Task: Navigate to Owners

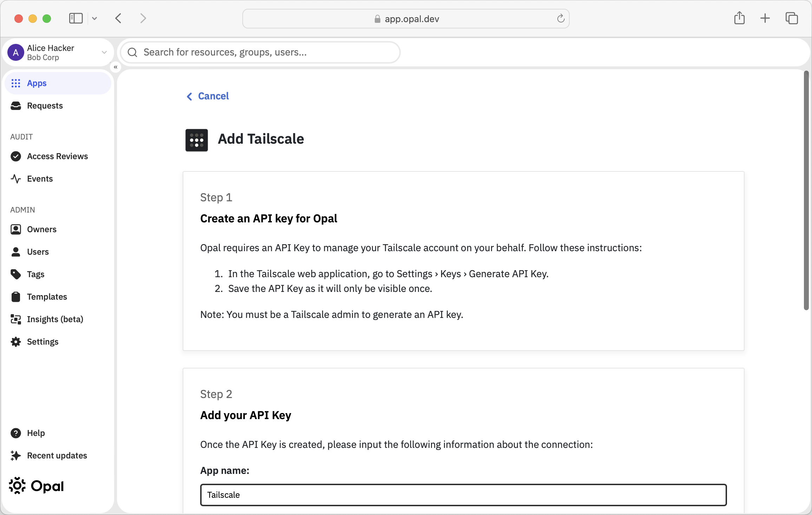Action: click(58, 229)
